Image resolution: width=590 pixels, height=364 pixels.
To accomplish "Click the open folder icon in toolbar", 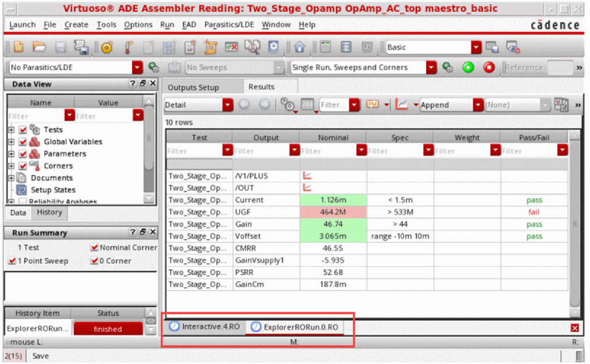I will point(39,47).
